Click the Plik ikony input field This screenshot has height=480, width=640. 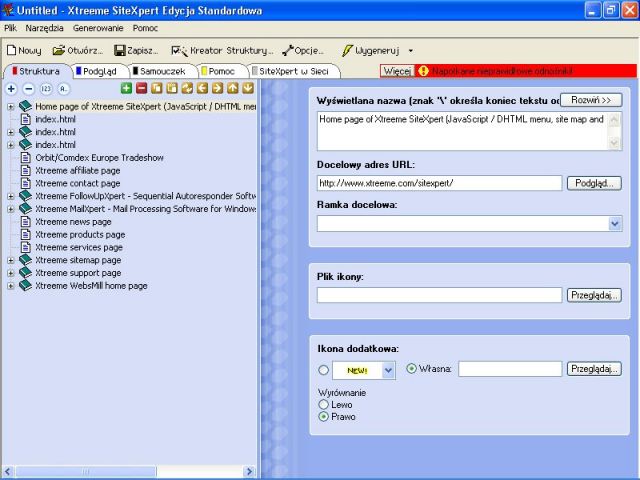[439, 295]
